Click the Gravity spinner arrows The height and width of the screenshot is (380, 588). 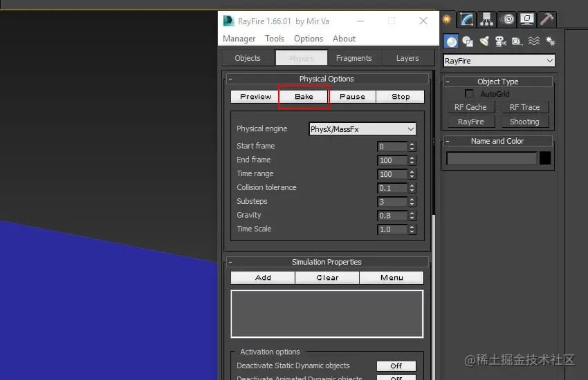[x=412, y=216]
